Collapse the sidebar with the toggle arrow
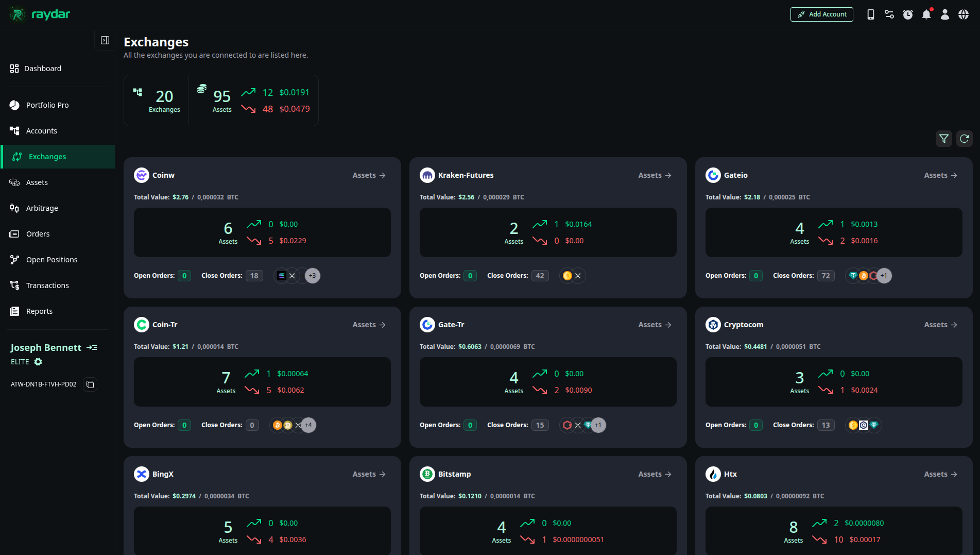The image size is (980, 555). tap(105, 40)
